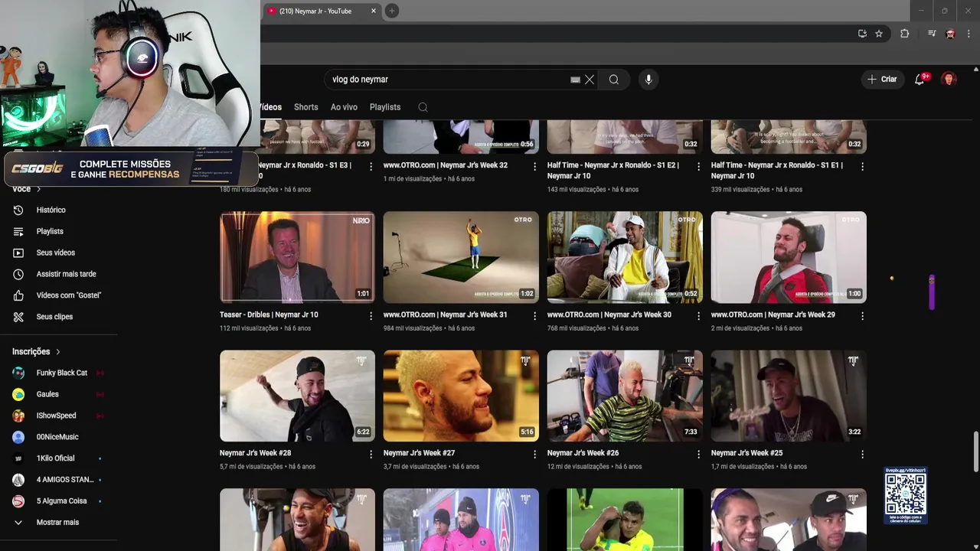Click the Criar button

tap(882, 80)
